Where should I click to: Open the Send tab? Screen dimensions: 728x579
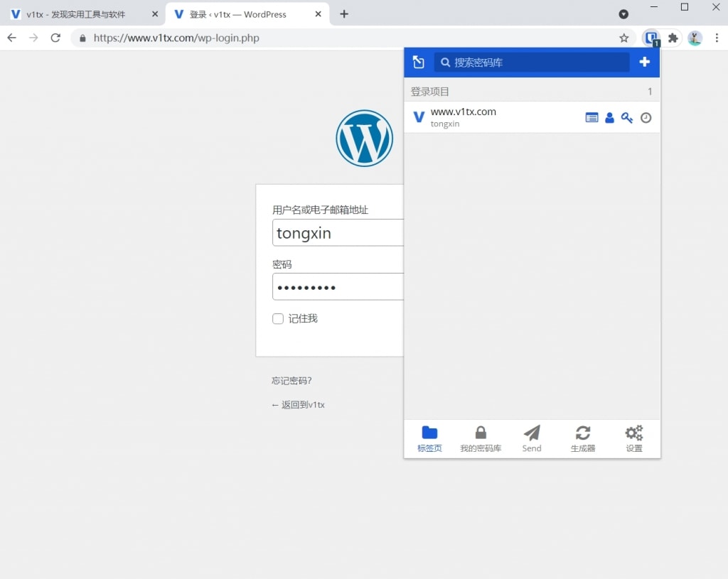click(x=532, y=439)
